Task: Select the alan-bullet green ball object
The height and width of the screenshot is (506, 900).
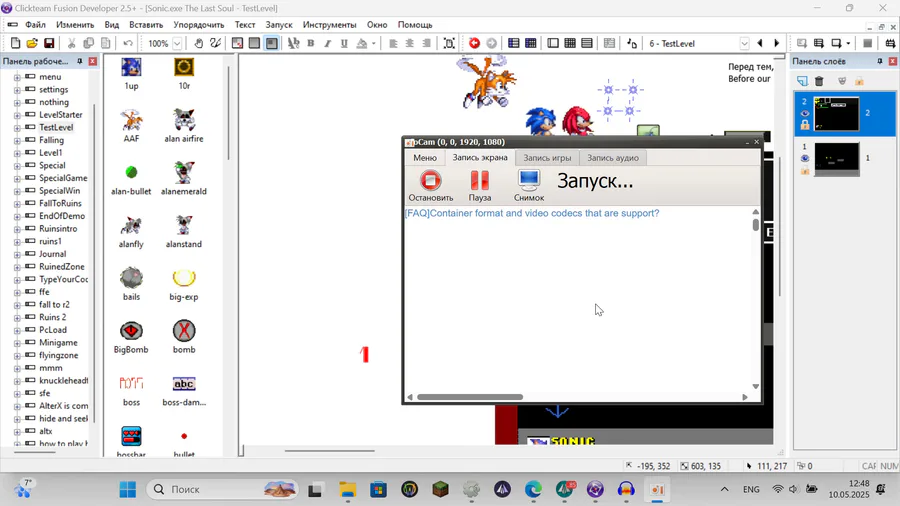Action: pyautogui.click(x=131, y=172)
